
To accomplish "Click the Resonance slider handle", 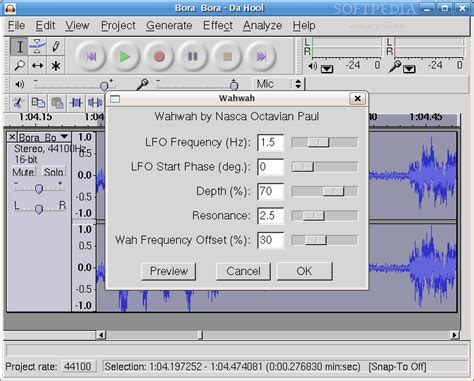I will coord(314,216).
